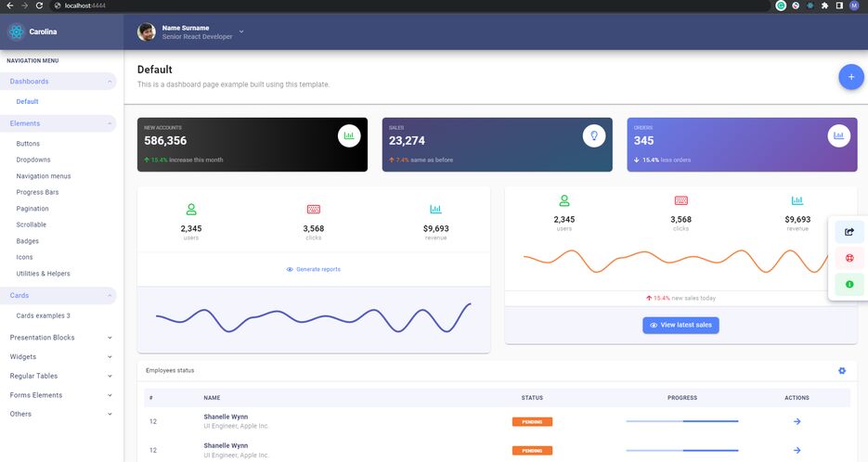Click the user avatar picture
868x462 pixels.
147,32
